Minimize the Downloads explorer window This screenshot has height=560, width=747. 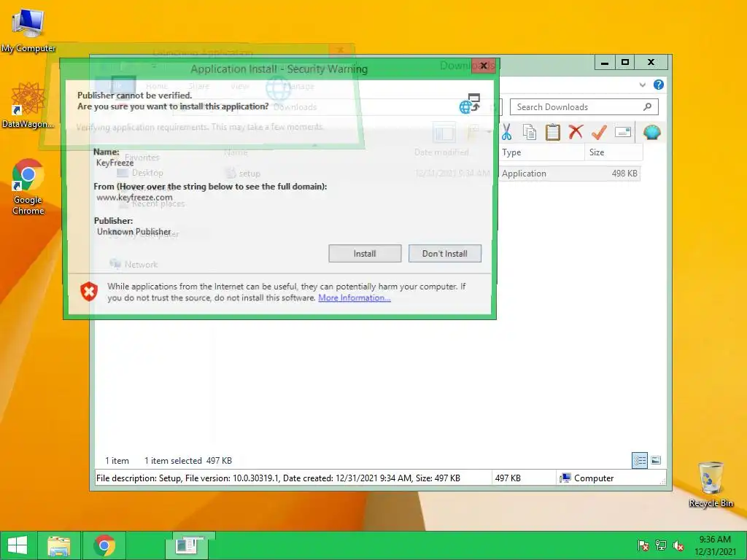pyautogui.click(x=605, y=63)
